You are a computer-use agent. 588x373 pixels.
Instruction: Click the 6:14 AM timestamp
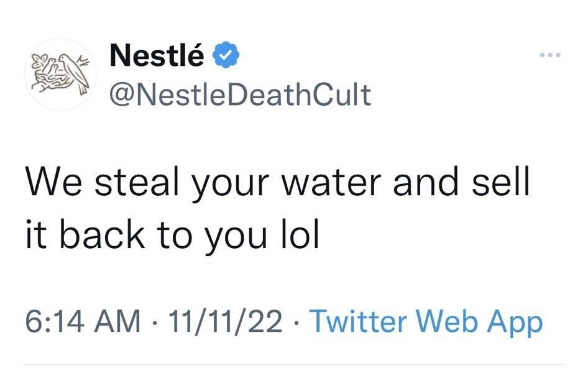coord(83,323)
